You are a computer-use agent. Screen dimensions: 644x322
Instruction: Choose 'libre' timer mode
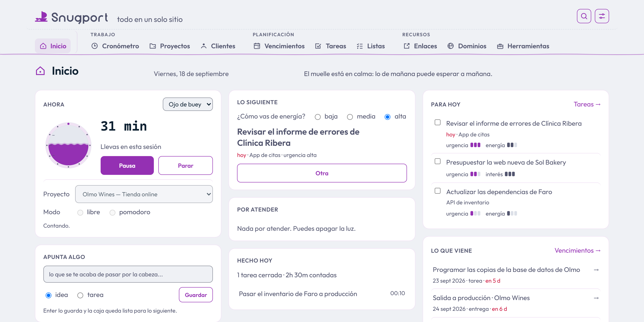[x=80, y=212]
